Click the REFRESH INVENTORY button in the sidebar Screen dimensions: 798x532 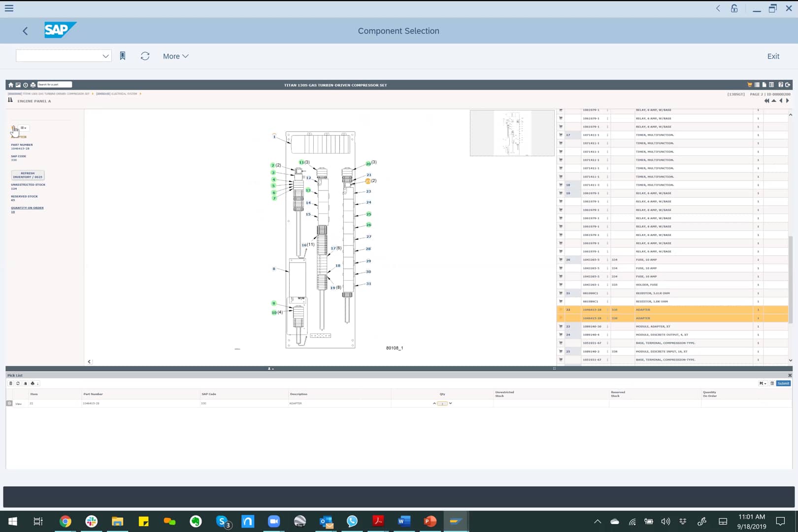pos(28,175)
